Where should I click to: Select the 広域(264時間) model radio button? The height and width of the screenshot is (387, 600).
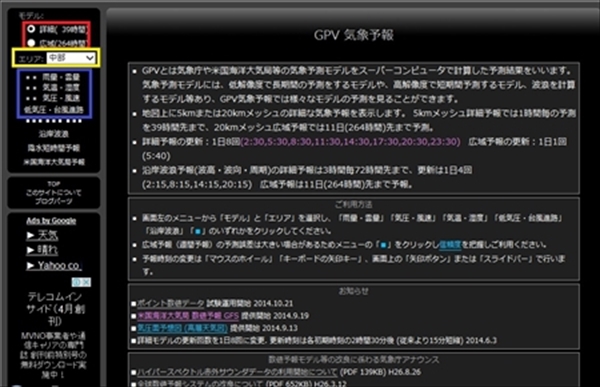pos(31,42)
